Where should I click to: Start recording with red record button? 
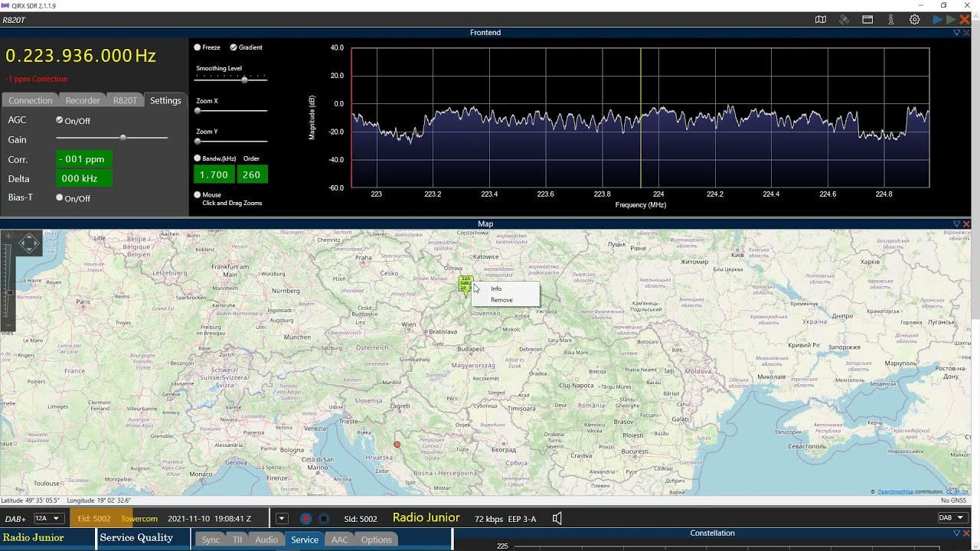[305, 519]
